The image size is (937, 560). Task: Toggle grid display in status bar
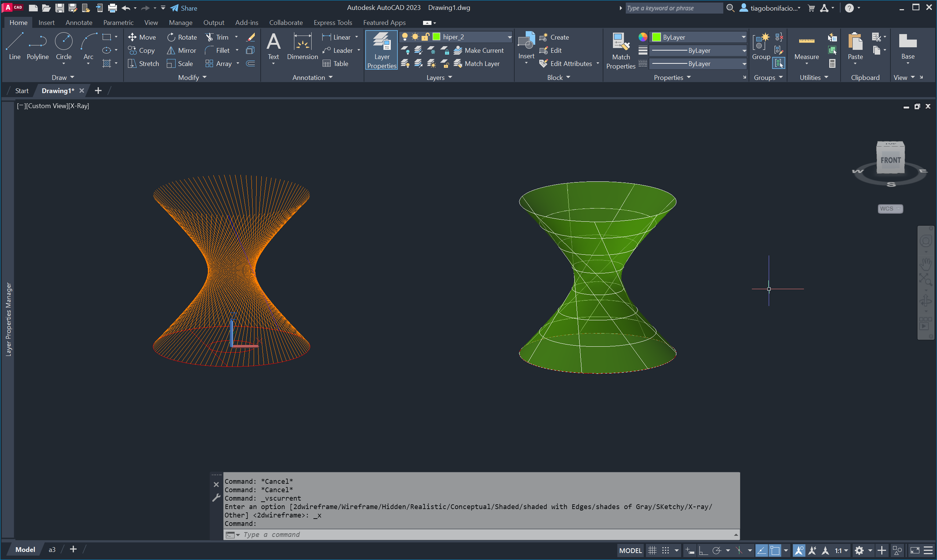(x=652, y=550)
